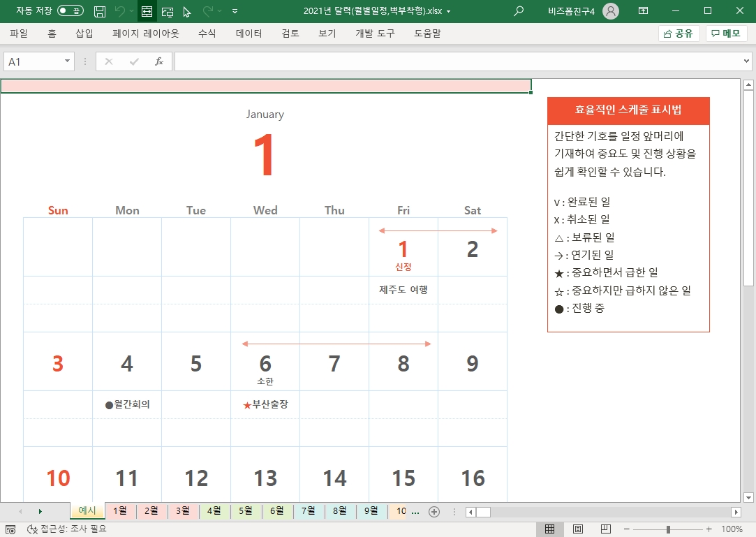Click the screenshot camera icon in quick access
The height and width of the screenshot is (537, 756).
(x=168, y=12)
